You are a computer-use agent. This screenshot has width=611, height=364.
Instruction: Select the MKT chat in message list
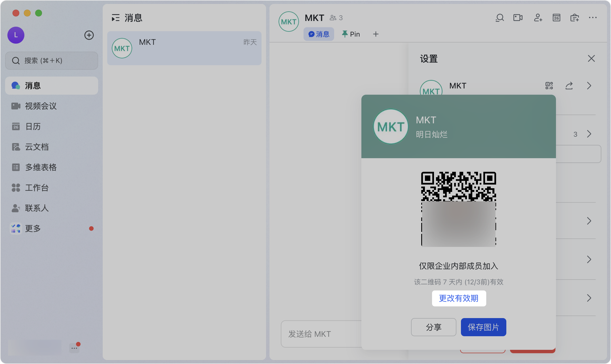[184, 48]
